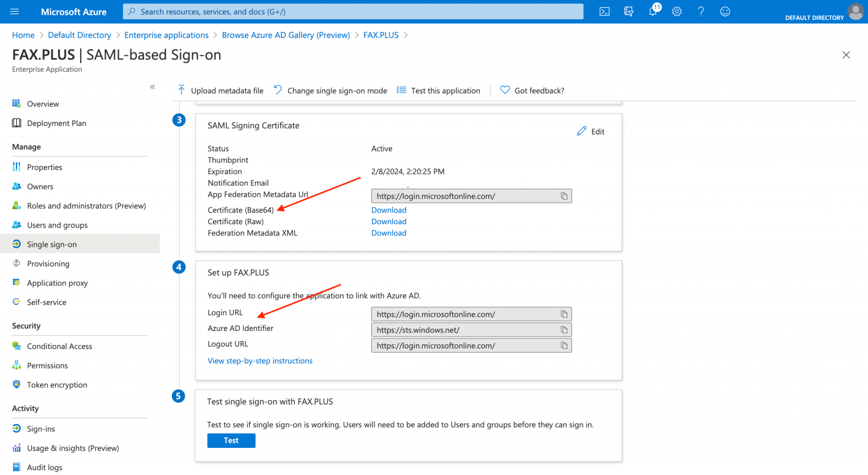Image resolution: width=868 pixels, height=475 pixels.
Task: Click the help question mark icon
Action: (701, 11)
